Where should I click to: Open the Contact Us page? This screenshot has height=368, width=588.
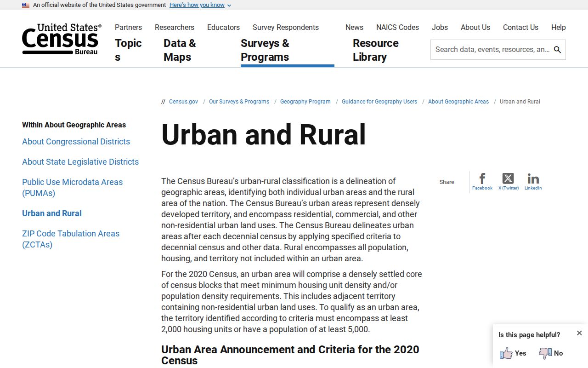(520, 28)
